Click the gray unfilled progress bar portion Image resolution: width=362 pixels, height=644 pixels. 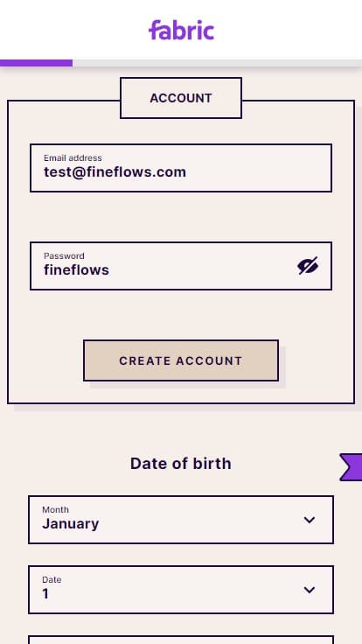[217, 63]
